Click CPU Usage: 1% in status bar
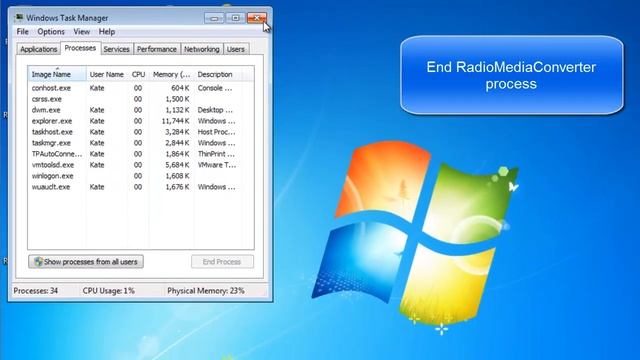 [x=109, y=291]
